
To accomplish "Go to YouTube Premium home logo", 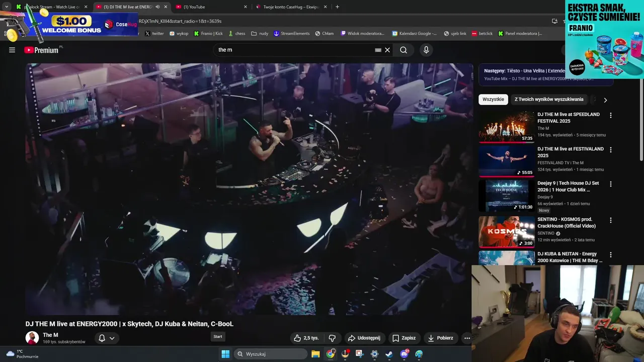I will pyautogui.click(x=41, y=50).
